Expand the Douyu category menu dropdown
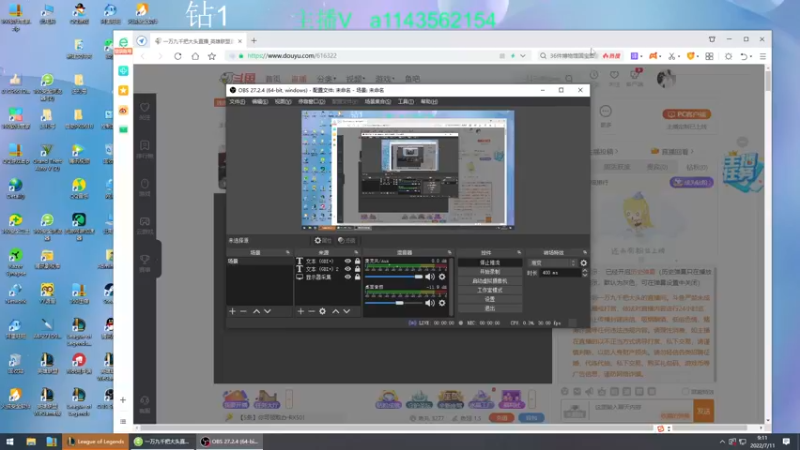This screenshot has width=800, height=450. (x=327, y=79)
